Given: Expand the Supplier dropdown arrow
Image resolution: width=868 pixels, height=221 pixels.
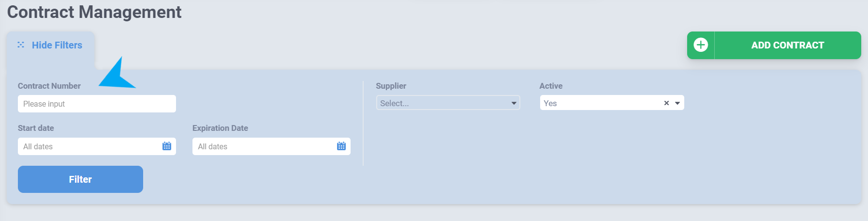Looking at the screenshot, I should click(x=514, y=103).
